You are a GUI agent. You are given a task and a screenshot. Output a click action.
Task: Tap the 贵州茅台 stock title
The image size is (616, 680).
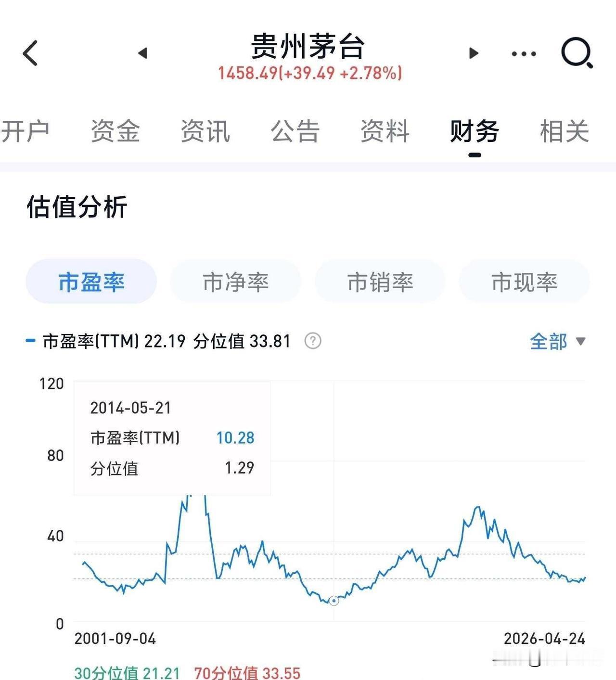pyautogui.click(x=308, y=46)
